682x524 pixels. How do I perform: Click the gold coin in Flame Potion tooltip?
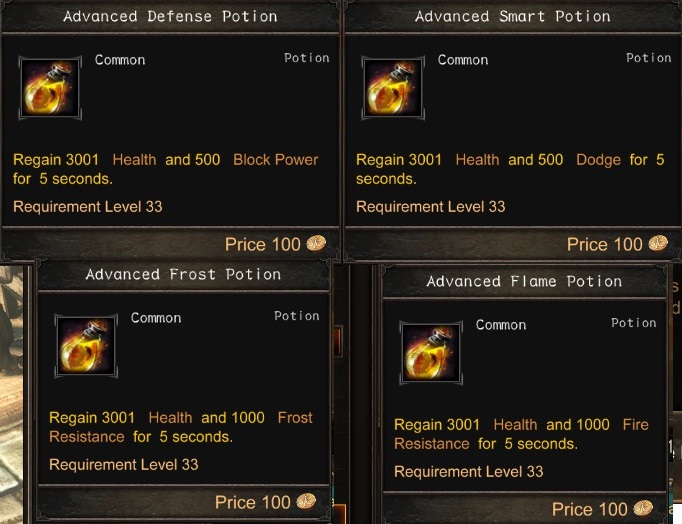coord(642,508)
